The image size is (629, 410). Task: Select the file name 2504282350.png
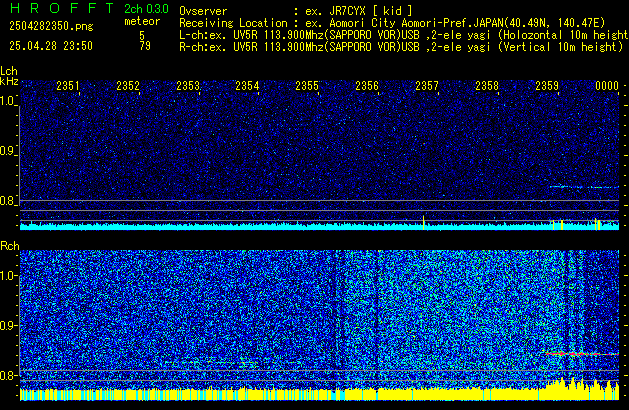[x=51, y=26]
